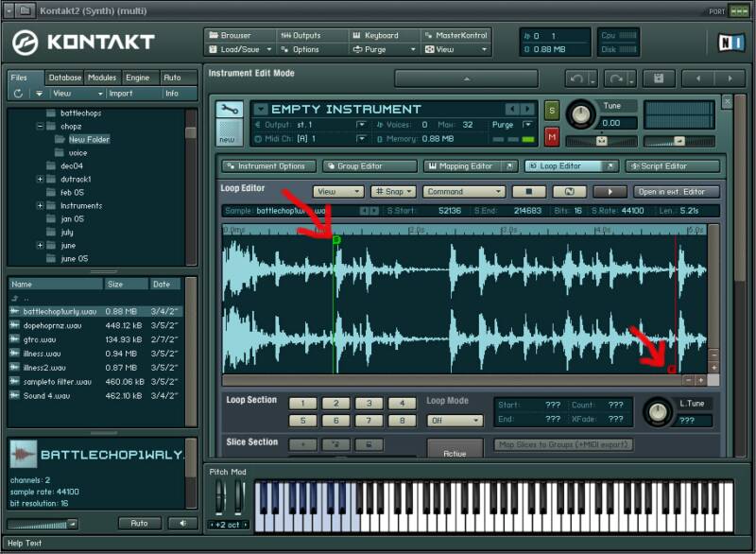Stop playback in the Loop Editor
The image size is (756, 554).
pos(529,191)
